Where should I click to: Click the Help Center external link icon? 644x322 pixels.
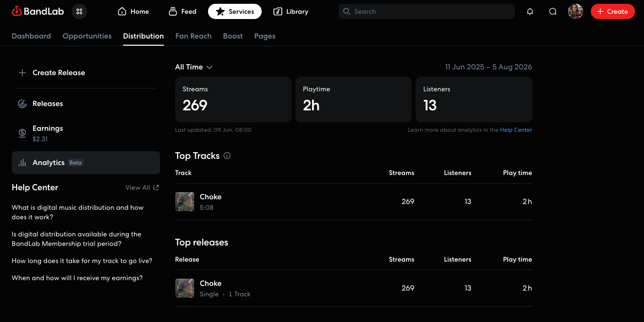(x=156, y=187)
